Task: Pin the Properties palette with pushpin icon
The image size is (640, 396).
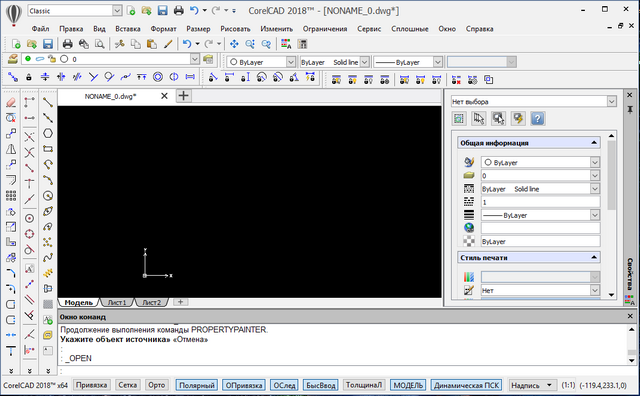Action: [630, 109]
